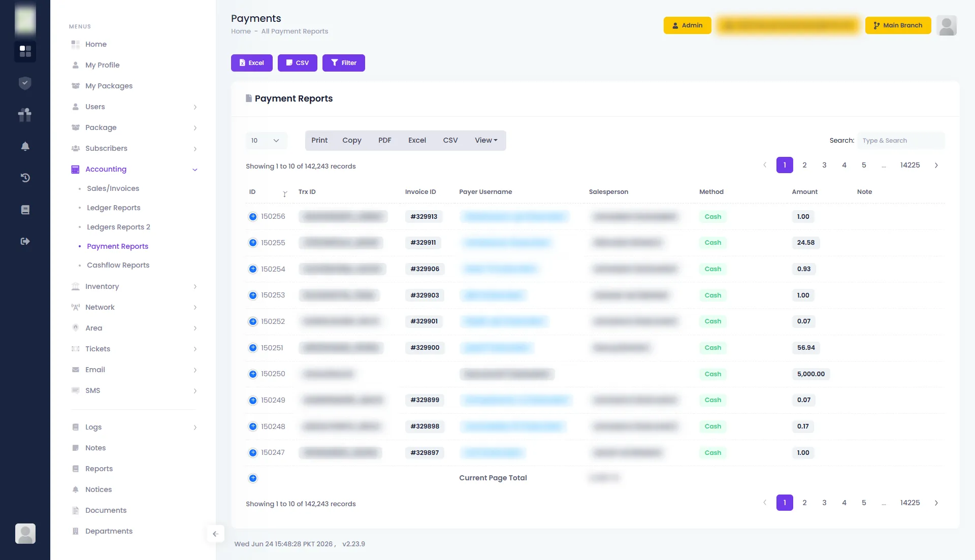Screen dimensions: 975x560
Task: Click the Search input field
Action: (901, 141)
